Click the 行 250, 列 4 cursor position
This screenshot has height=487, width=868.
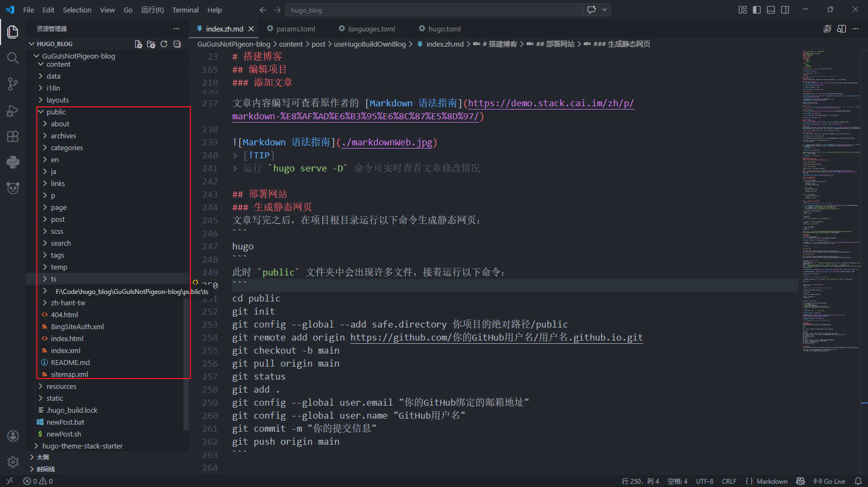coord(640,481)
